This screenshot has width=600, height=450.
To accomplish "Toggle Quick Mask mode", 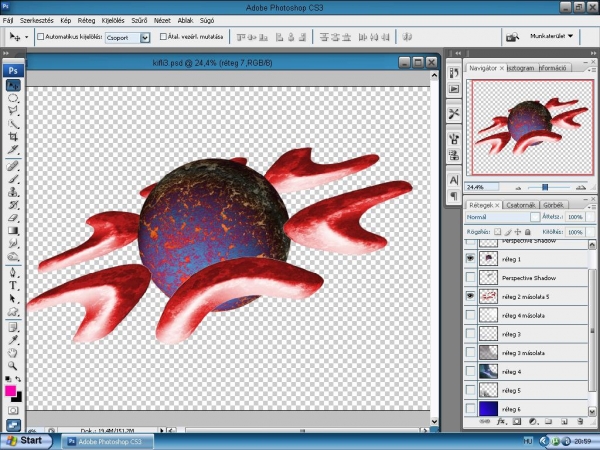I will pyautogui.click(x=13, y=411).
